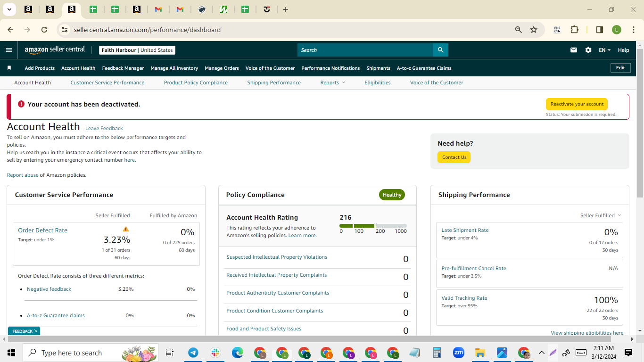This screenshot has width=644, height=362.
Task: Go back using the browser back arrow
Action: (10, 30)
